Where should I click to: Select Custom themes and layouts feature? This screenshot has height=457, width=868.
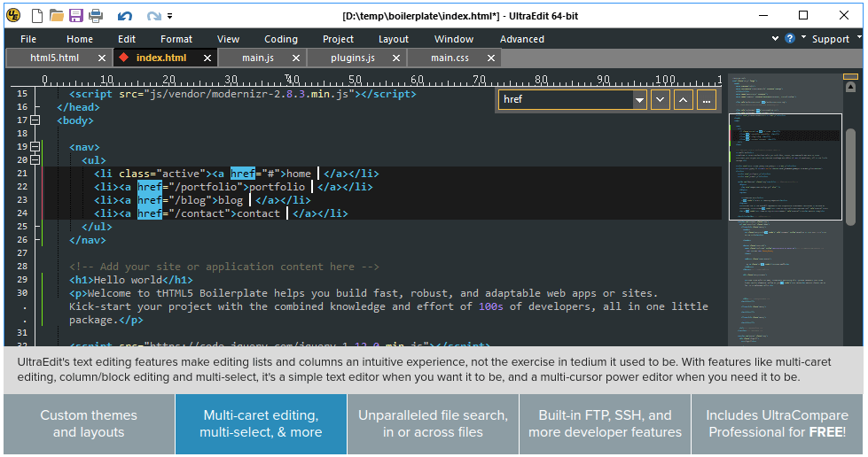tap(89, 424)
